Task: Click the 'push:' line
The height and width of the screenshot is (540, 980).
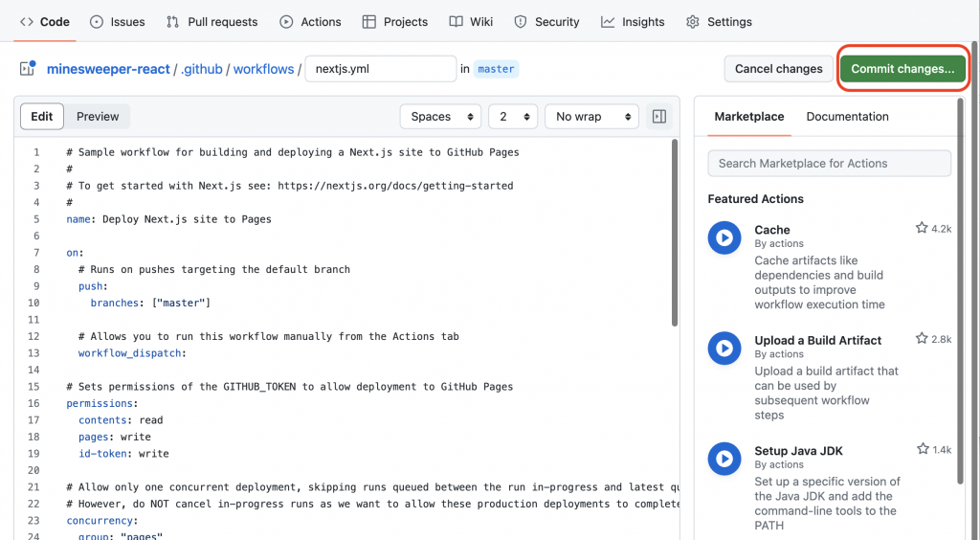Action: (93, 286)
